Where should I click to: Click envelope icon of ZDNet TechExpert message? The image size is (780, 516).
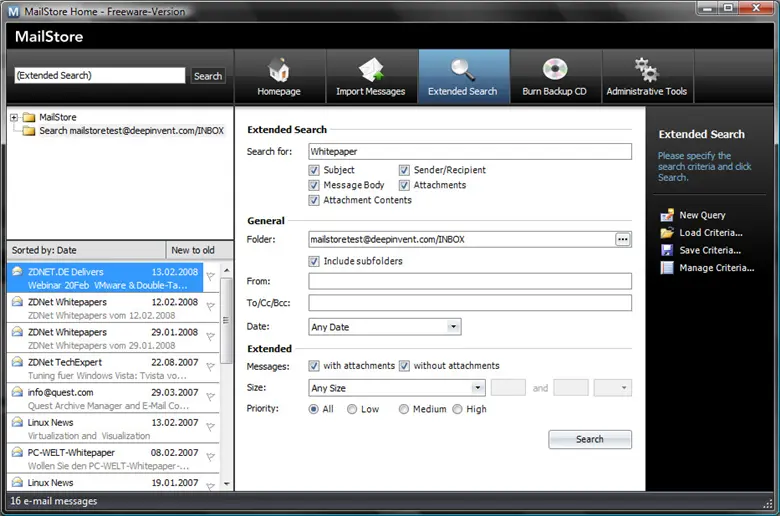click(17, 362)
